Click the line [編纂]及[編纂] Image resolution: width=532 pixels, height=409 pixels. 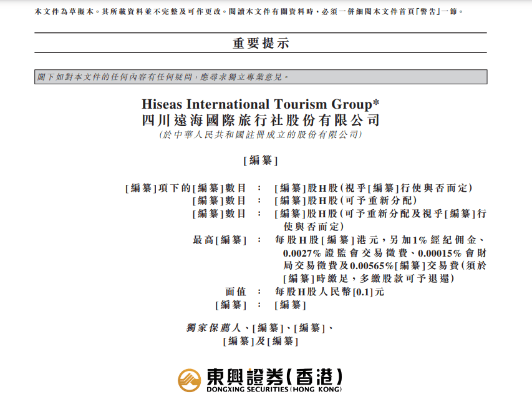coord(261,341)
